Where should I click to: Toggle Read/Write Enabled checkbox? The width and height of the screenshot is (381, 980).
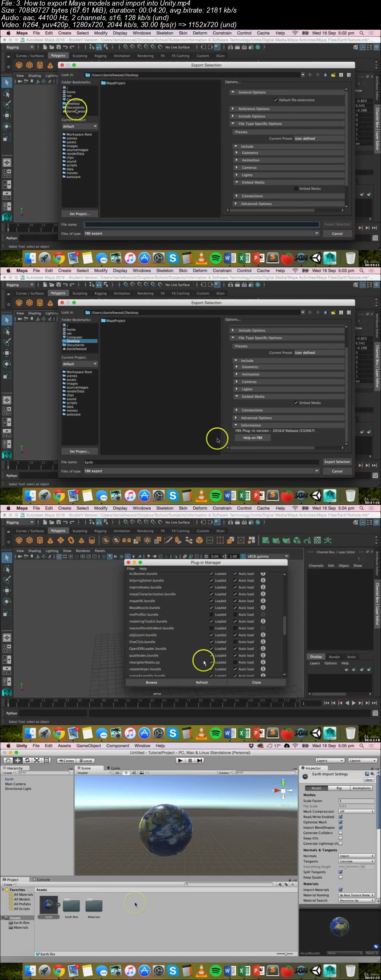(x=340, y=817)
